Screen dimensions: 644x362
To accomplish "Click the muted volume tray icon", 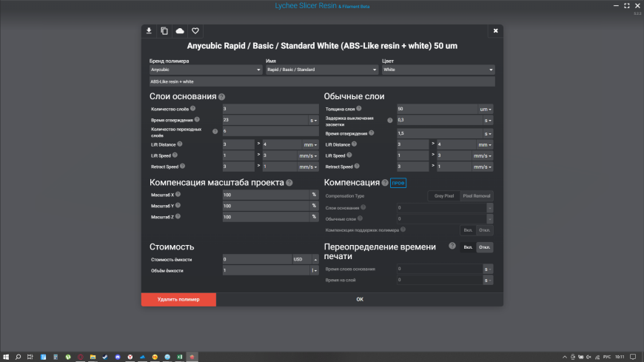I will point(589,357).
